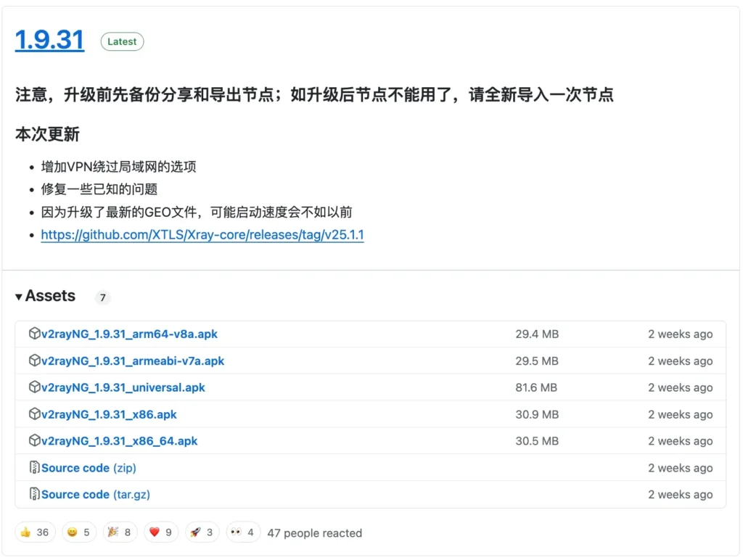The image size is (743, 560).
Task: Toggle the eyes reaction with 4
Action: pos(243,532)
